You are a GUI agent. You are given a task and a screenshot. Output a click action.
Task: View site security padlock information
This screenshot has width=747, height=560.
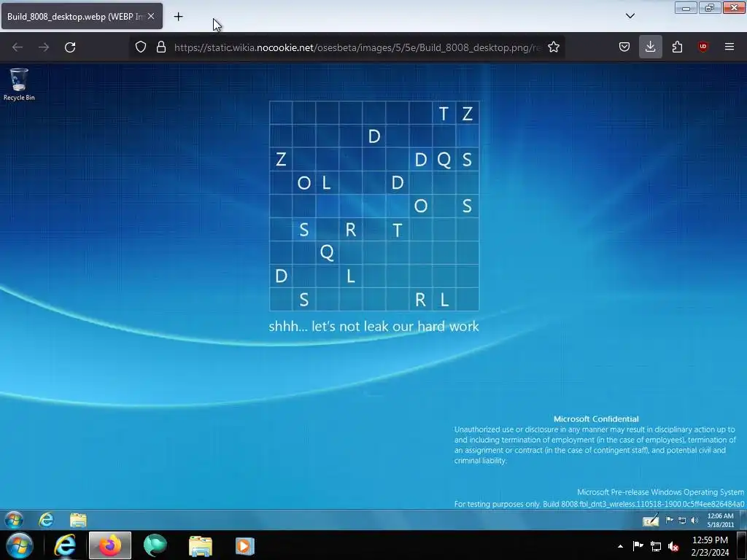pyautogui.click(x=161, y=47)
